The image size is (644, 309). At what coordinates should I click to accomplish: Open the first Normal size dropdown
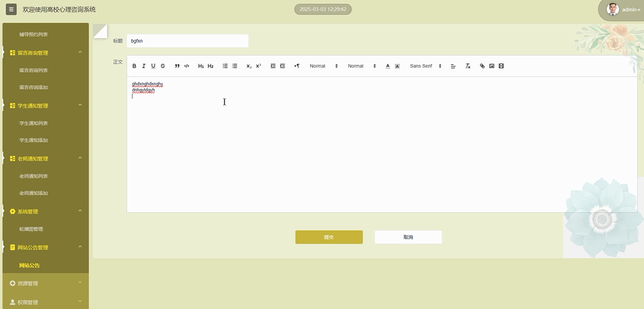[324, 66]
